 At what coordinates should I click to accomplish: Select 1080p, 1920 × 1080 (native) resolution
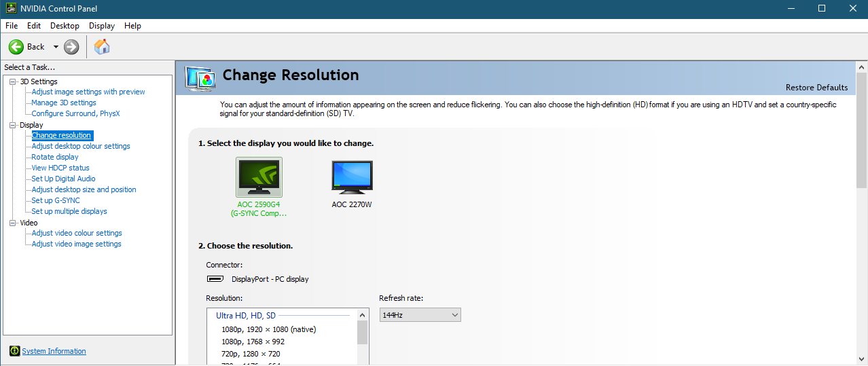(x=269, y=329)
